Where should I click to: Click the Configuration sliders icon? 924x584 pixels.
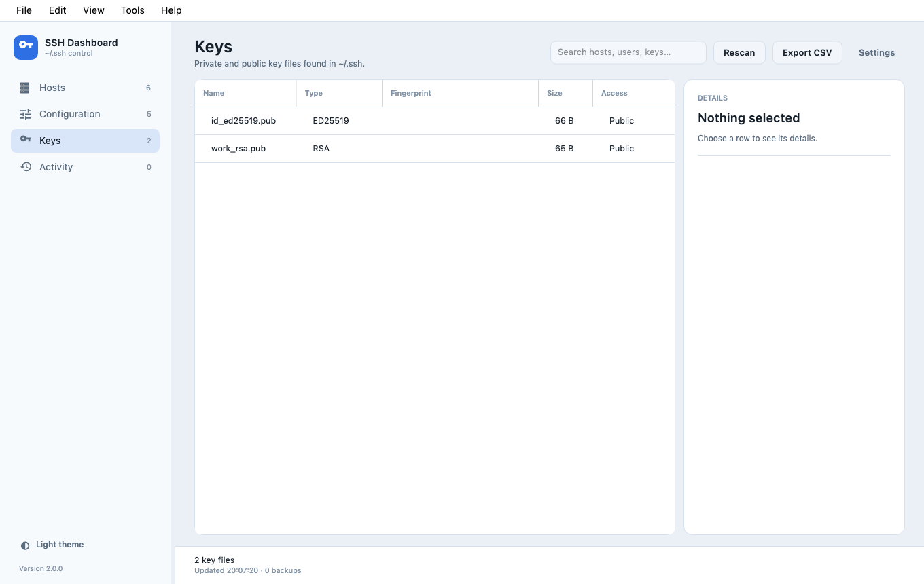pyautogui.click(x=26, y=114)
